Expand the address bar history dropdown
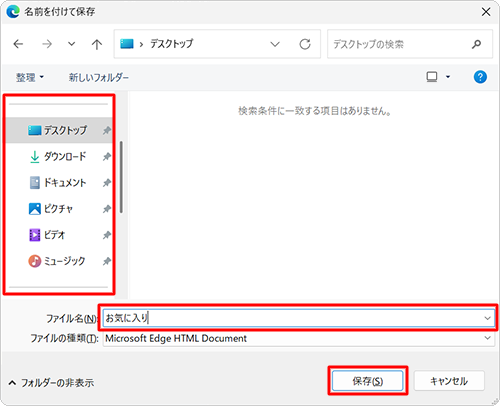Viewport: 500px width, 406px height. pos(275,44)
